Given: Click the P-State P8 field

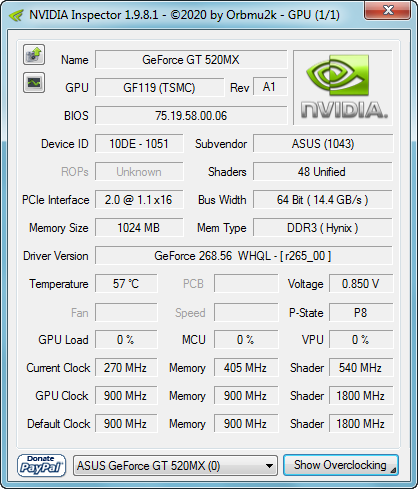Looking at the screenshot, I should point(361,313).
